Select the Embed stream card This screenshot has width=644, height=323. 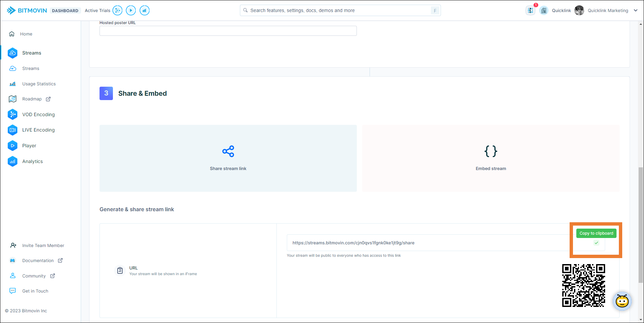click(491, 158)
